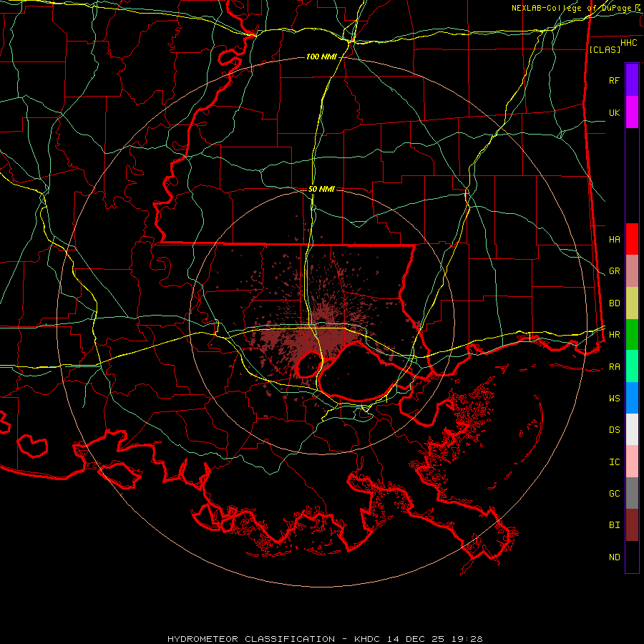Select the BD yellow legend swatch
Image resolution: width=644 pixels, height=644 pixels.
(x=632, y=303)
